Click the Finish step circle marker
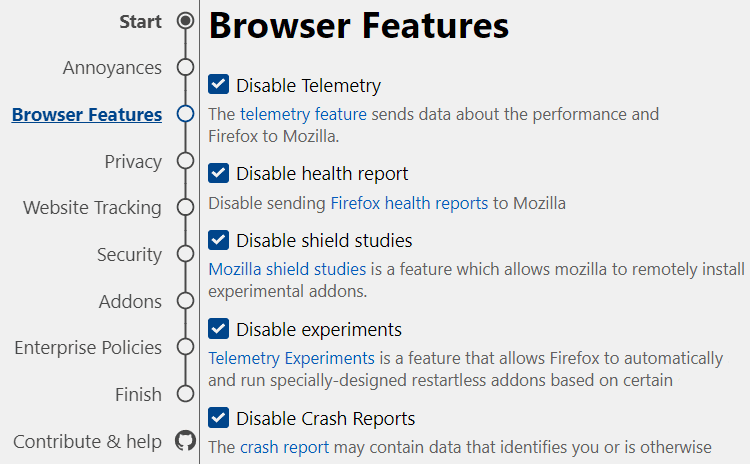This screenshot has width=750, height=464. pyautogui.click(x=185, y=394)
